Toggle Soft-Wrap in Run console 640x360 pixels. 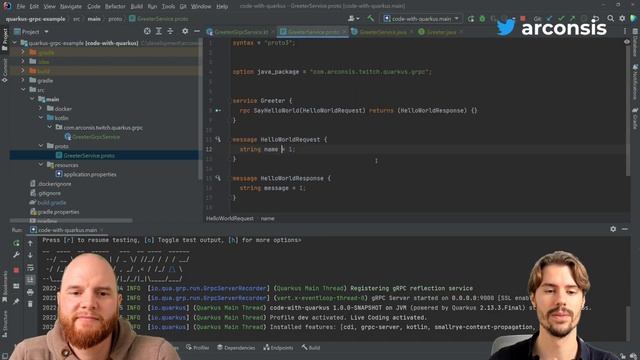[x=30, y=267]
